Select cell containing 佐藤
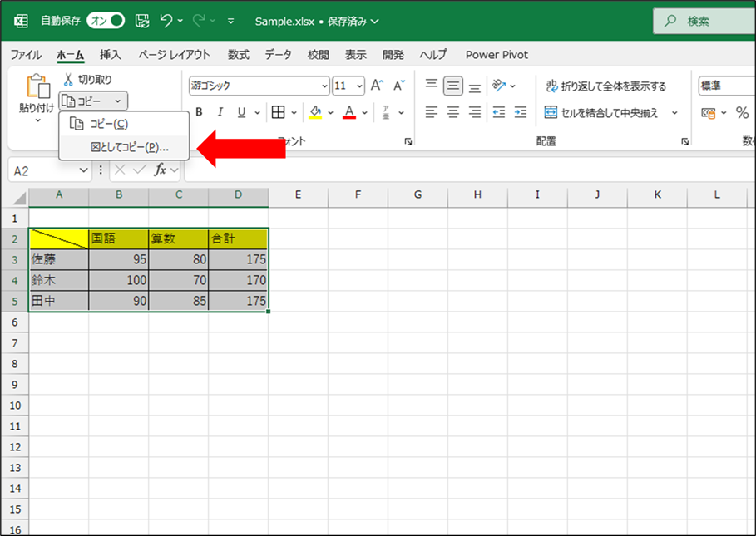This screenshot has width=756, height=536. click(59, 259)
